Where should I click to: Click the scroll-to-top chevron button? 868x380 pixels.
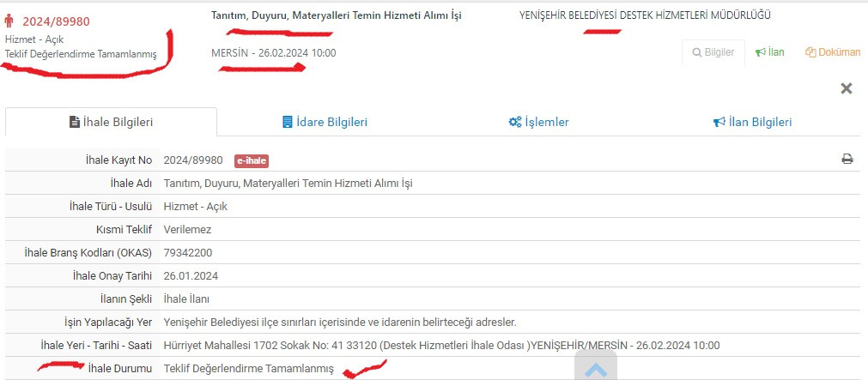pos(596,366)
